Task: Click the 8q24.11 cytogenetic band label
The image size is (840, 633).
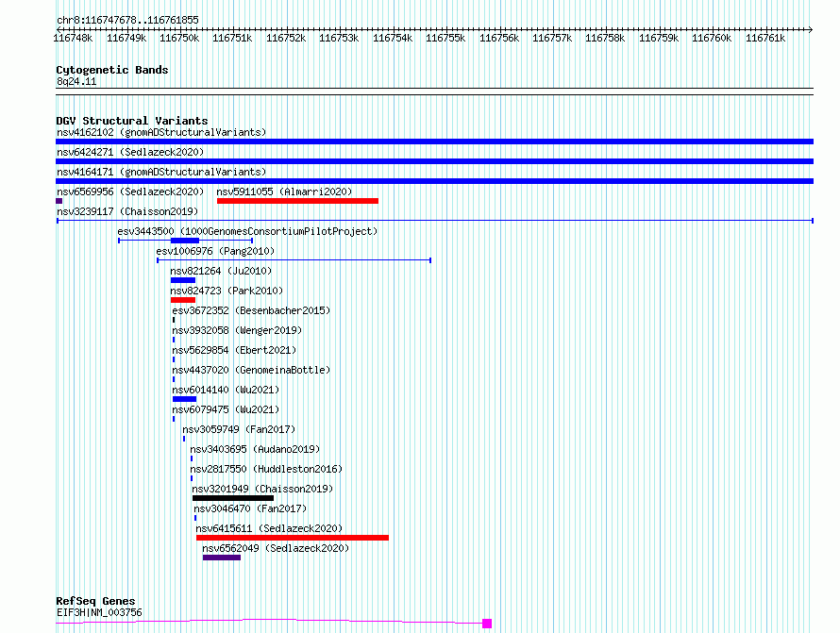Action: (76, 81)
